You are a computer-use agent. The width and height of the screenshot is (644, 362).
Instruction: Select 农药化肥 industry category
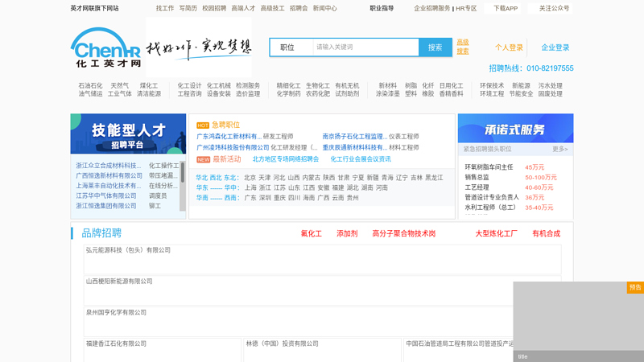(317, 94)
